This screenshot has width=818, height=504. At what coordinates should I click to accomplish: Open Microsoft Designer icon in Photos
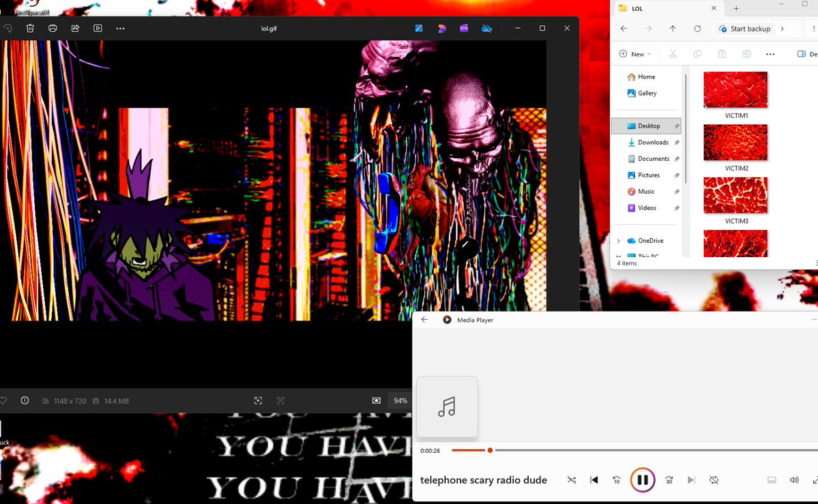click(x=442, y=28)
